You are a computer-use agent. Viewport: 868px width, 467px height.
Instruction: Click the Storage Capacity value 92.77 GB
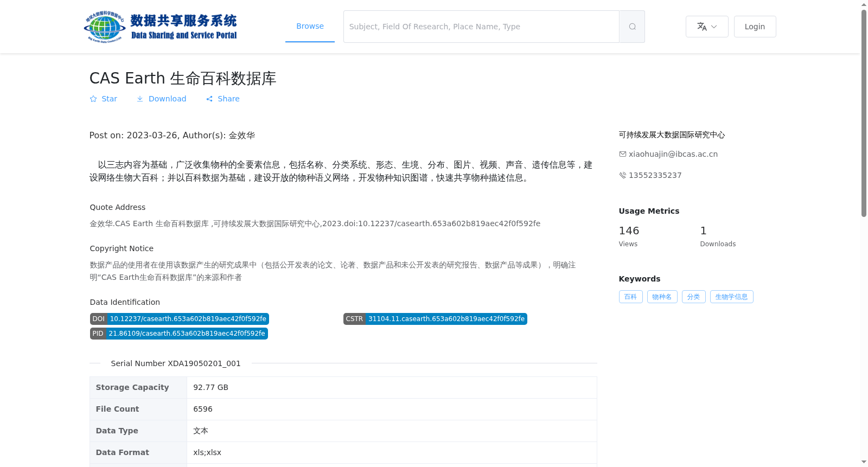click(x=211, y=387)
